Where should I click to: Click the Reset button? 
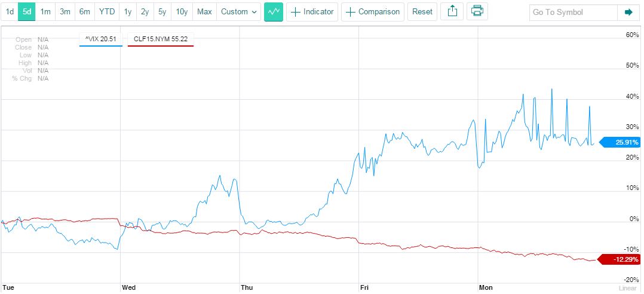click(x=422, y=12)
